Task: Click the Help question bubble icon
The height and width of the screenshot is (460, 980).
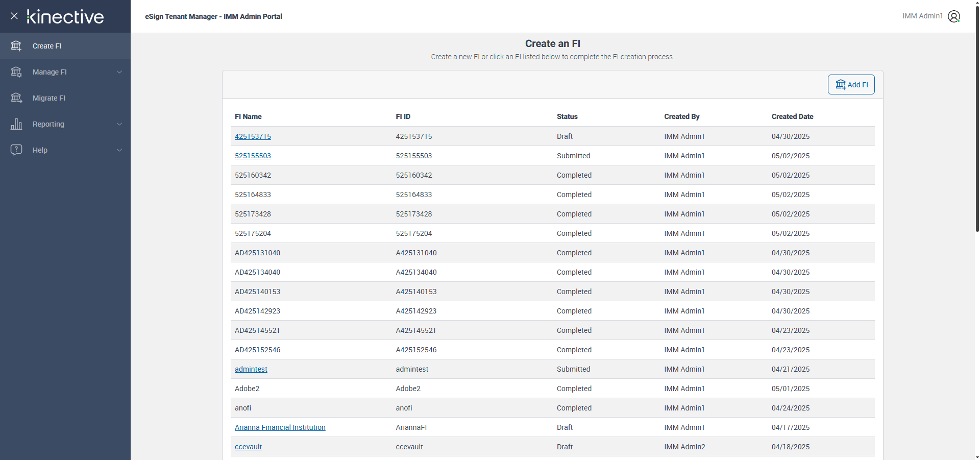Action: (16, 150)
